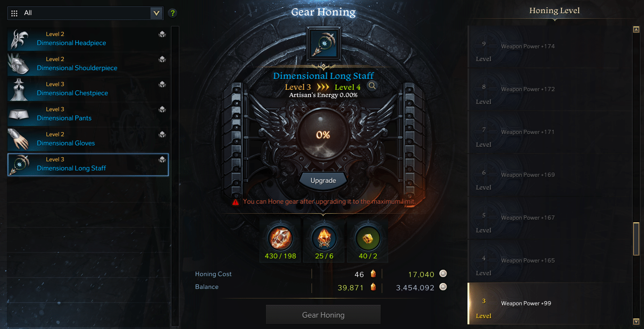Click the Upgrade button
The width and height of the screenshot is (644, 329).
323,180
